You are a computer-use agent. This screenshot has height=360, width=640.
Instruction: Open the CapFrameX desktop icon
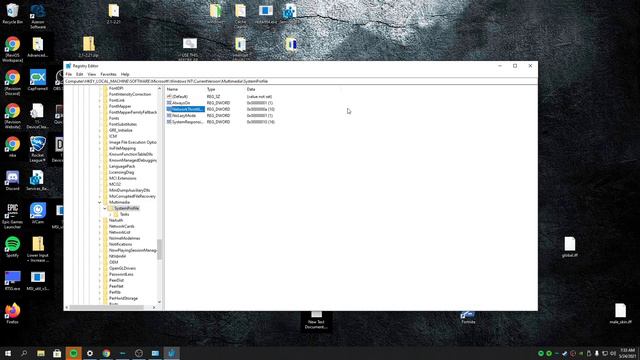point(38,80)
